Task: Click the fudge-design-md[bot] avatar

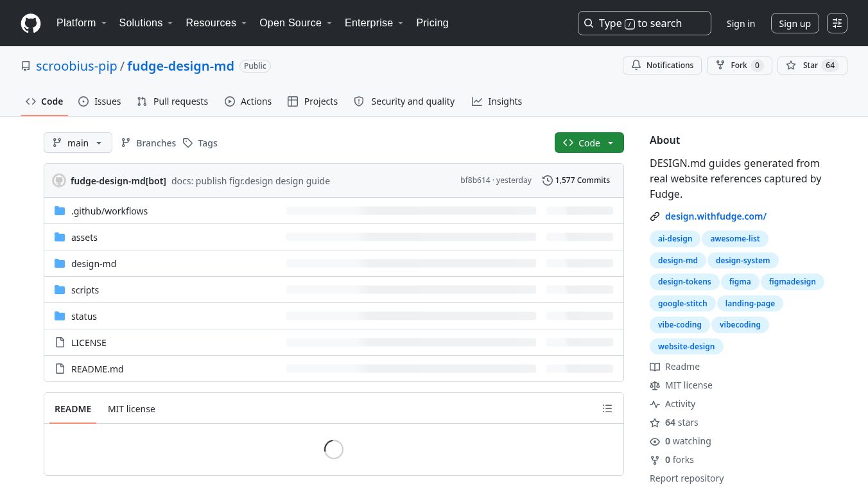Action: click(x=59, y=180)
